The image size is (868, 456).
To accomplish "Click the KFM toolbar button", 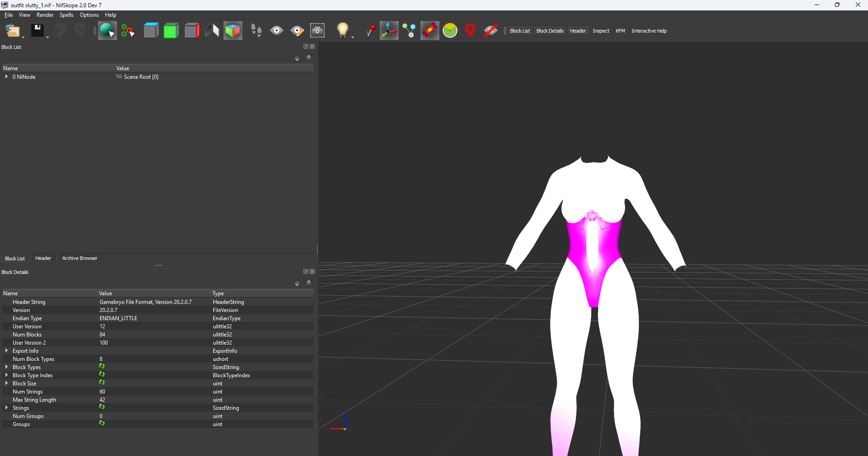I will [x=620, y=31].
